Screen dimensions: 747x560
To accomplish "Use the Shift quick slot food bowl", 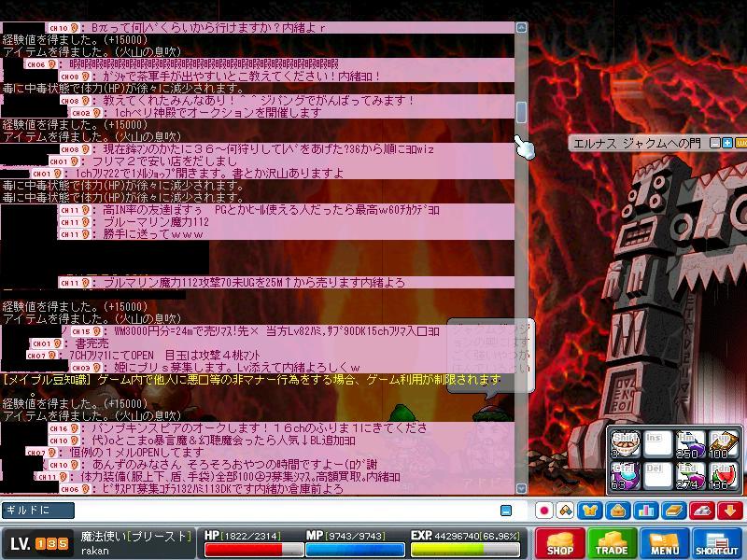I will tap(625, 444).
